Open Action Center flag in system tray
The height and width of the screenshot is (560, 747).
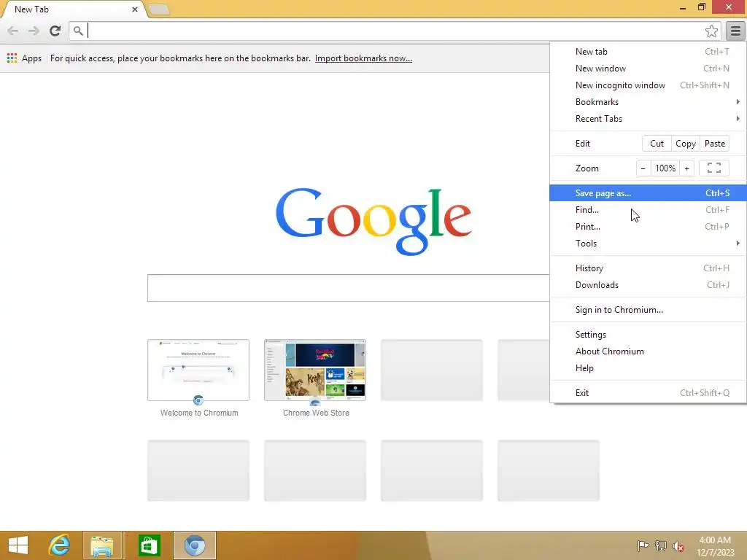643,545
